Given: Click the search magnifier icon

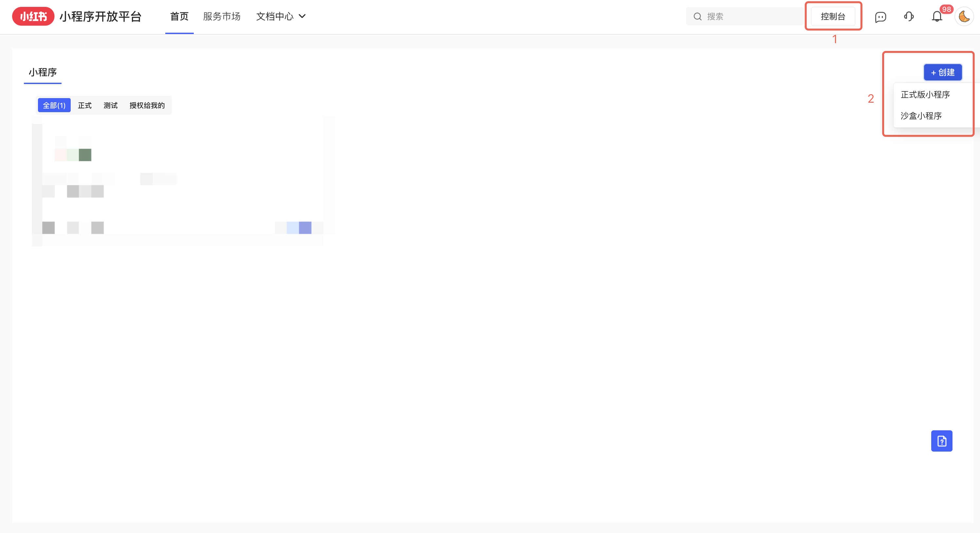Looking at the screenshot, I should (x=697, y=16).
